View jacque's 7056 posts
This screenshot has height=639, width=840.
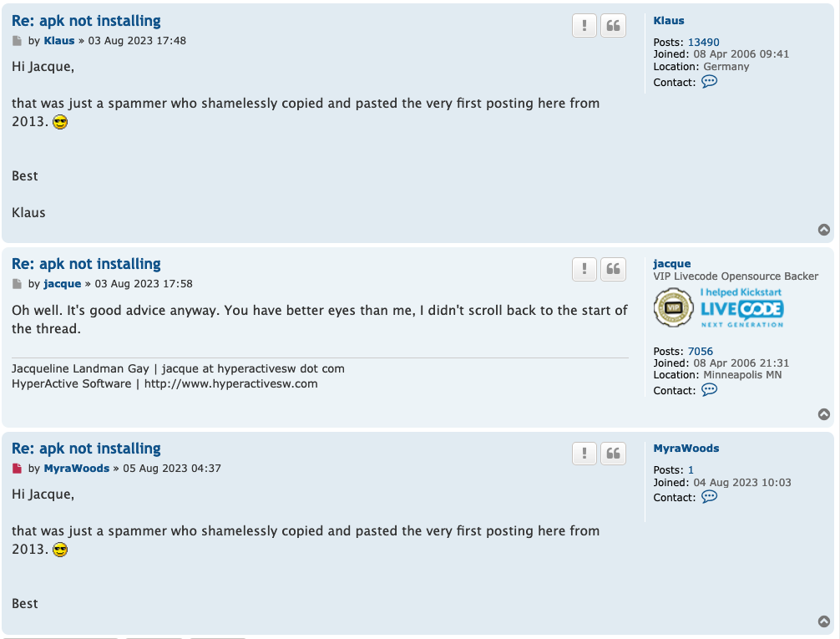(700, 352)
